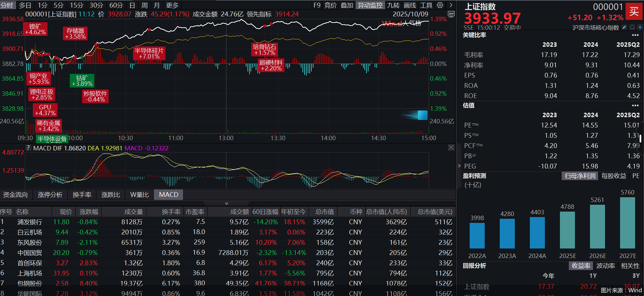Open 浦发银行 stock row
The width and height of the screenshot is (644, 296).
(x=30, y=222)
